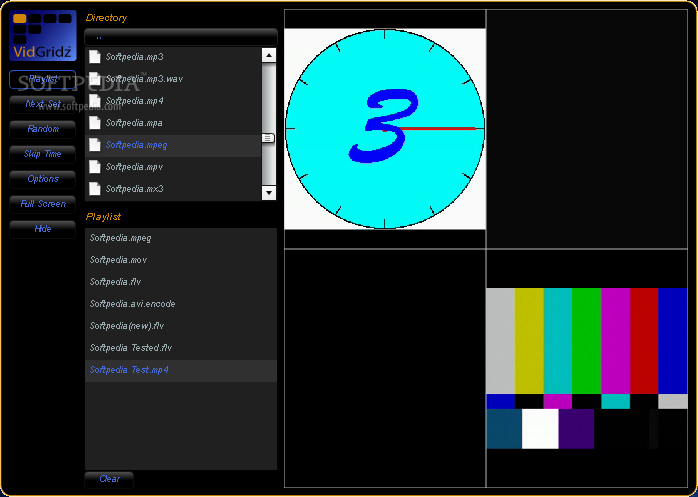Select Softpedia Test.mp4 in the playlist
Screen dimensions: 698x497
pyautogui.click(x=181, y=371)
